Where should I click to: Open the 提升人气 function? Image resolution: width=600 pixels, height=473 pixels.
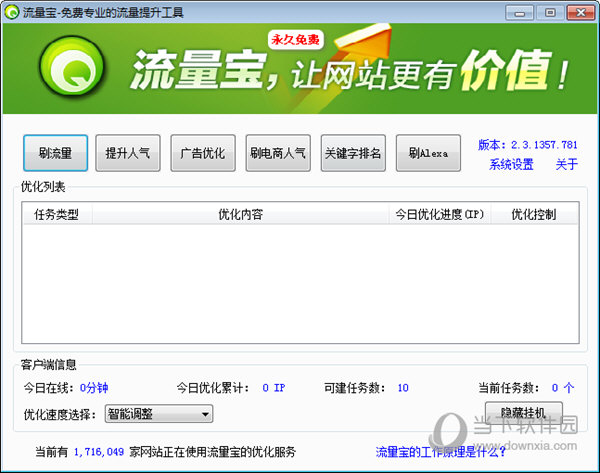coord(128,153)
